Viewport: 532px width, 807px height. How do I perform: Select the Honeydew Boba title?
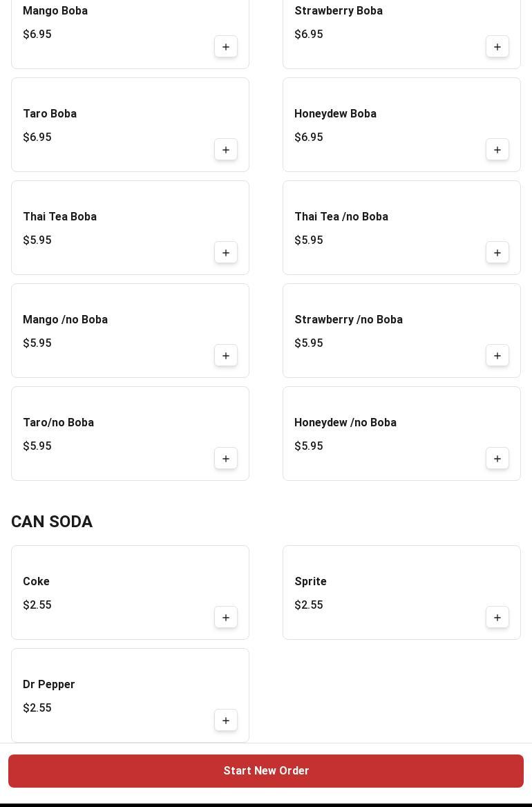point(335,114)
